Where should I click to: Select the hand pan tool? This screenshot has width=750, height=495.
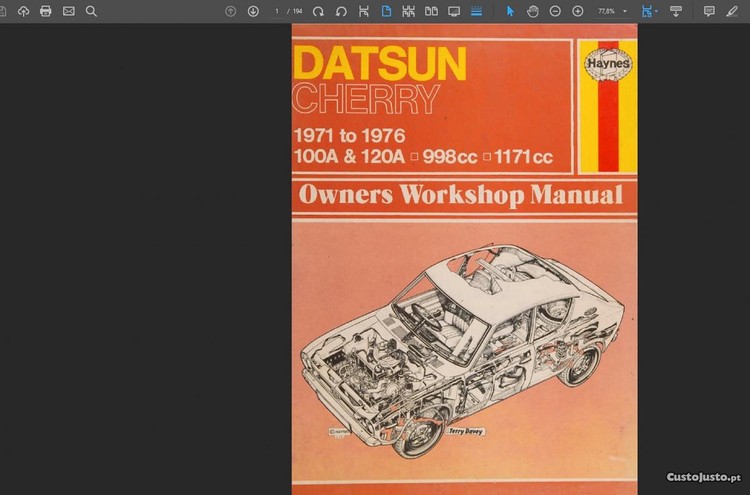(x=533, y=11)
